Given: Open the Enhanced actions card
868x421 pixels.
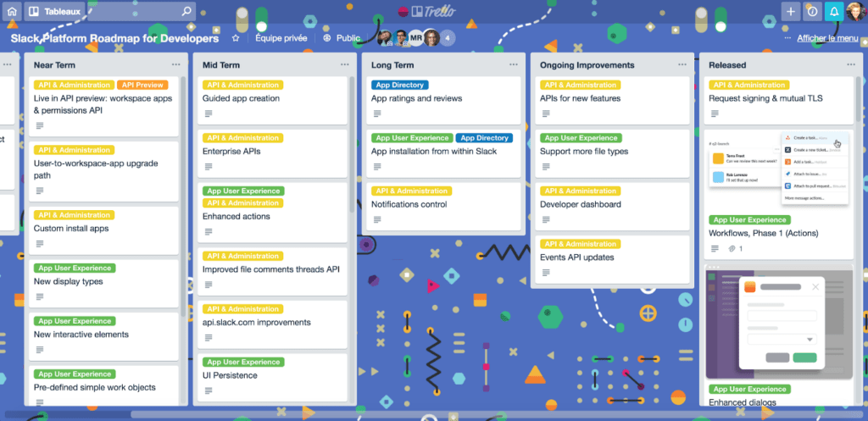Looking at the screenshot, I should [x=272, y=212].
